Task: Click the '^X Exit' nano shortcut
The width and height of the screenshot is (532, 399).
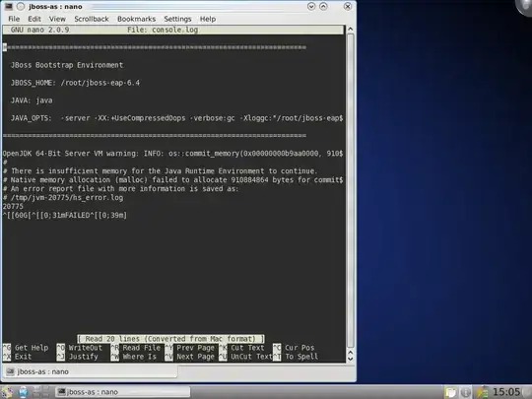Action: point(17,357)
